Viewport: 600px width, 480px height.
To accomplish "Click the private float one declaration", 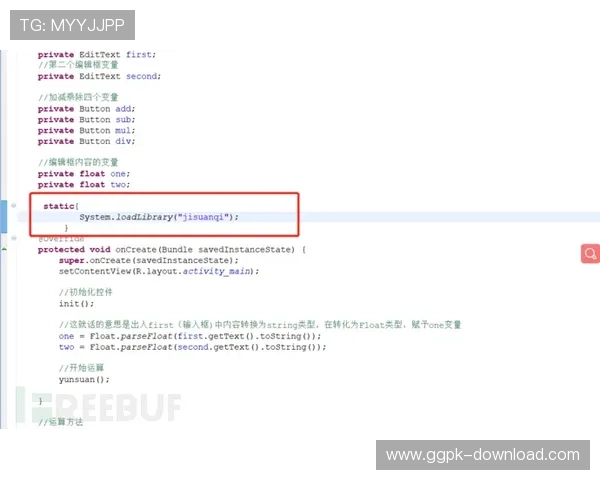I will tap(84, 174).
